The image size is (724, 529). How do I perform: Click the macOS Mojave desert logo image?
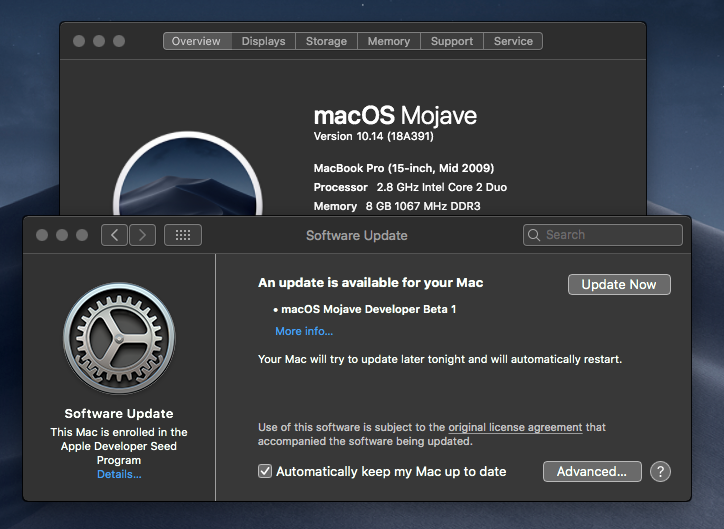click(188, 174)
